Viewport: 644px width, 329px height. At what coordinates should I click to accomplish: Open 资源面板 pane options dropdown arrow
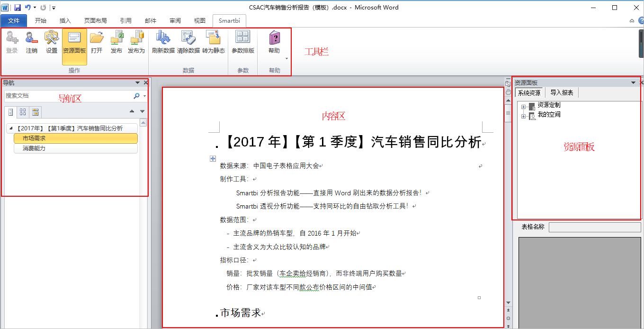click(x=633, y=83)
